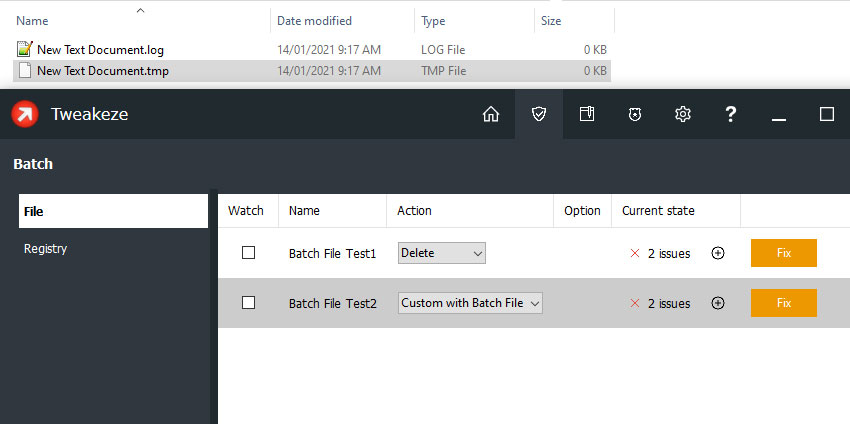
Task: Click the TMP File type cell
Action: pyautogui.click(x=443, y=71)
